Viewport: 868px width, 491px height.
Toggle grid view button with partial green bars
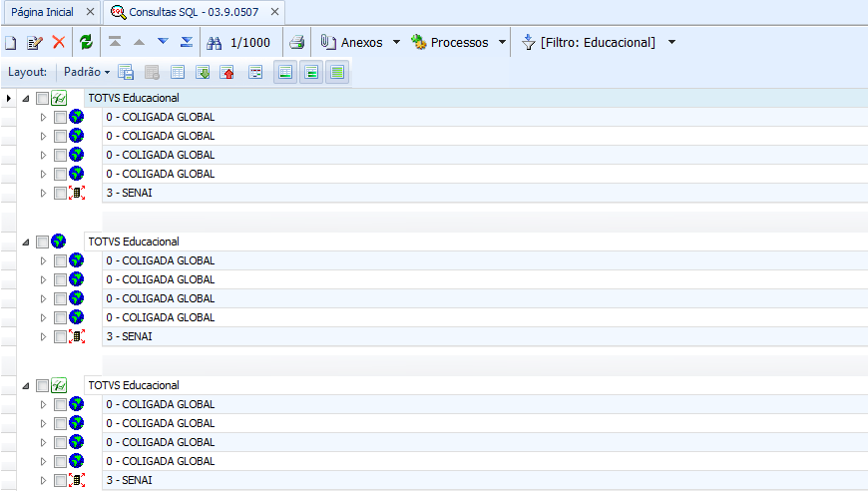[311, 73]
